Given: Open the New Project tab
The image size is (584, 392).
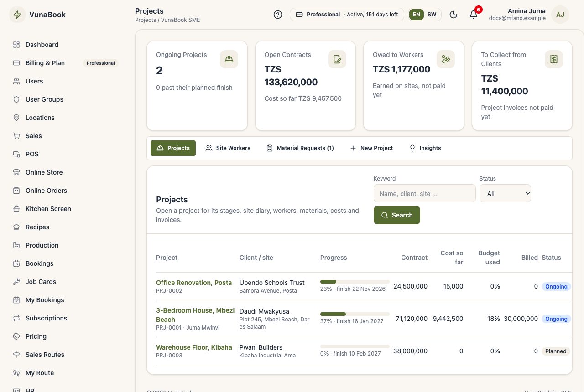Looking at the screenshot, I should pos(371,148).
